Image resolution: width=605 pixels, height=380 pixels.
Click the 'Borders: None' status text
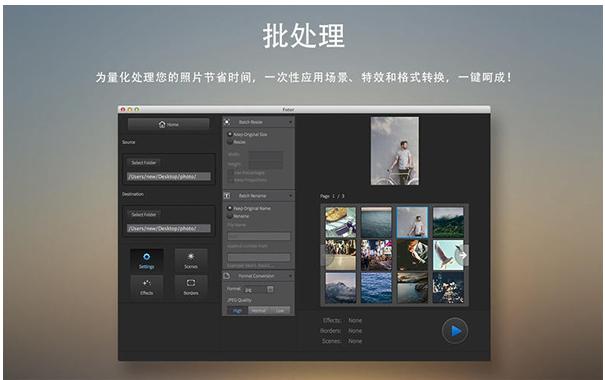[x=341, y=331]
